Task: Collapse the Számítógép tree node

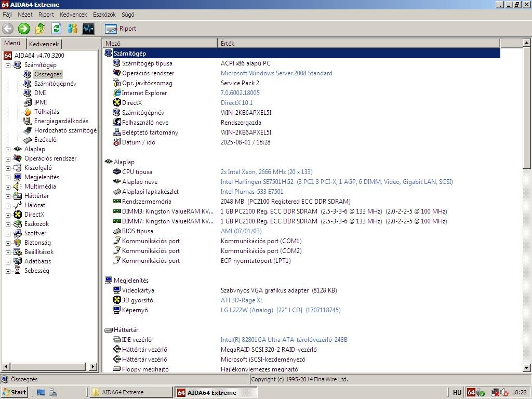Action: pos(8,65)
